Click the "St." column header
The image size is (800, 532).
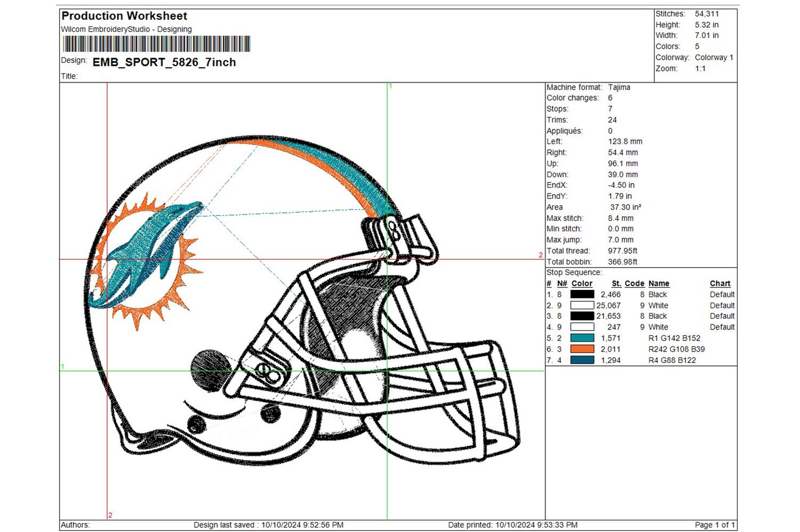tap(617, 284)
